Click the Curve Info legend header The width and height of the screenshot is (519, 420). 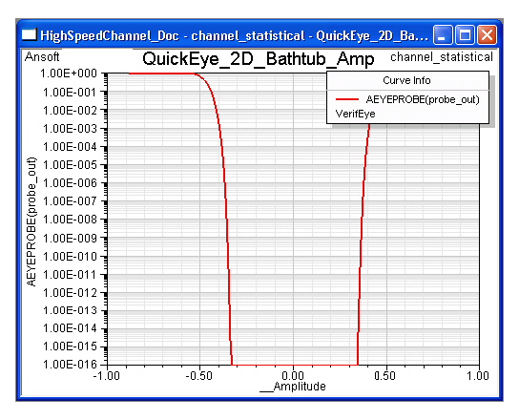coord(406,80)
